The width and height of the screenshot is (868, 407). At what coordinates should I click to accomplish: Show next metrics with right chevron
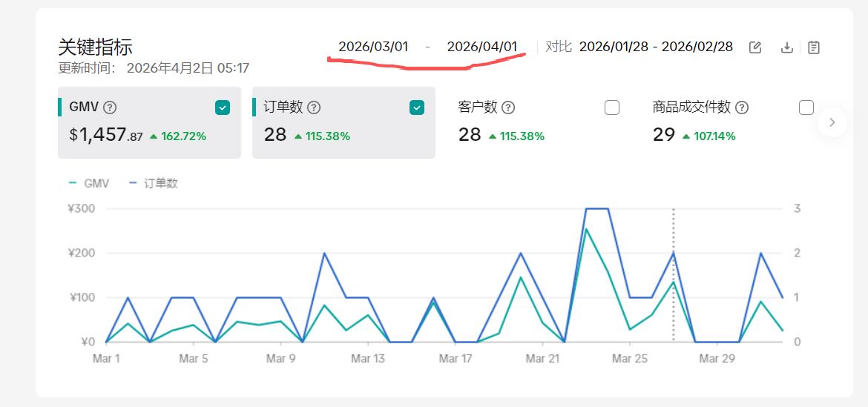(832, 122)
